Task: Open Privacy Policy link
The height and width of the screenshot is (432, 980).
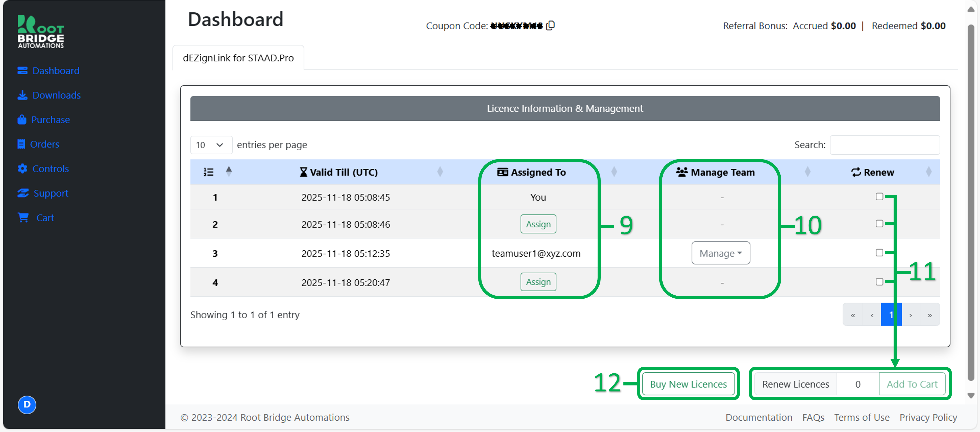Action: click(928, 418)
